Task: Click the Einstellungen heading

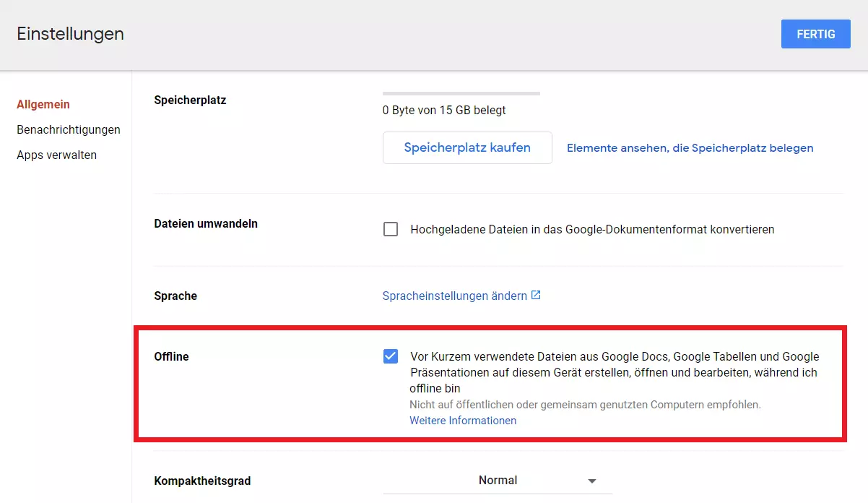Action: (70, 33)
